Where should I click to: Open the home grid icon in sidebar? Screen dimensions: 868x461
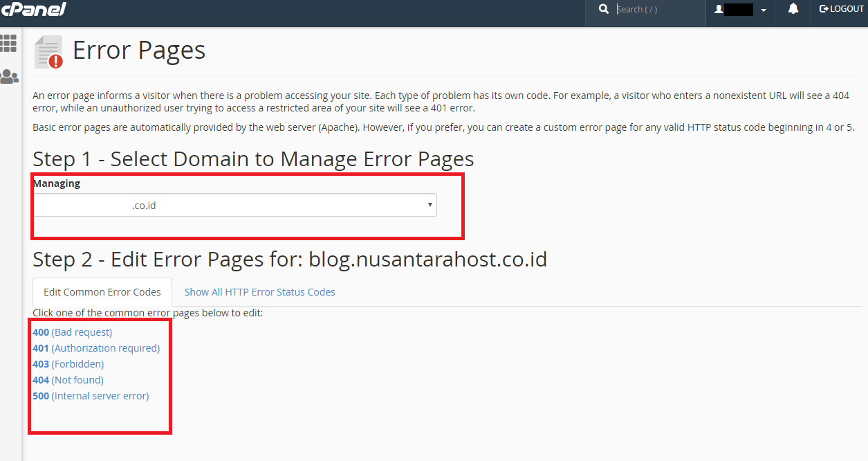(9, 43)
